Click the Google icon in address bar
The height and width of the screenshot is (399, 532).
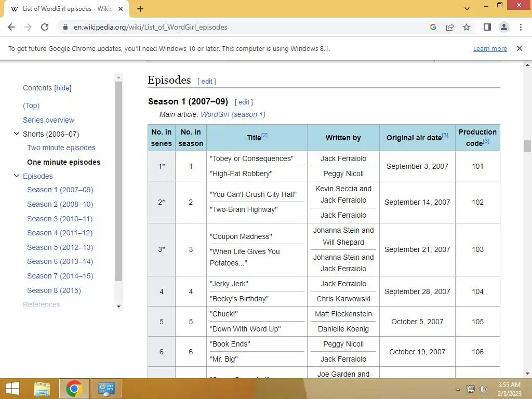(x=433, y=27)
